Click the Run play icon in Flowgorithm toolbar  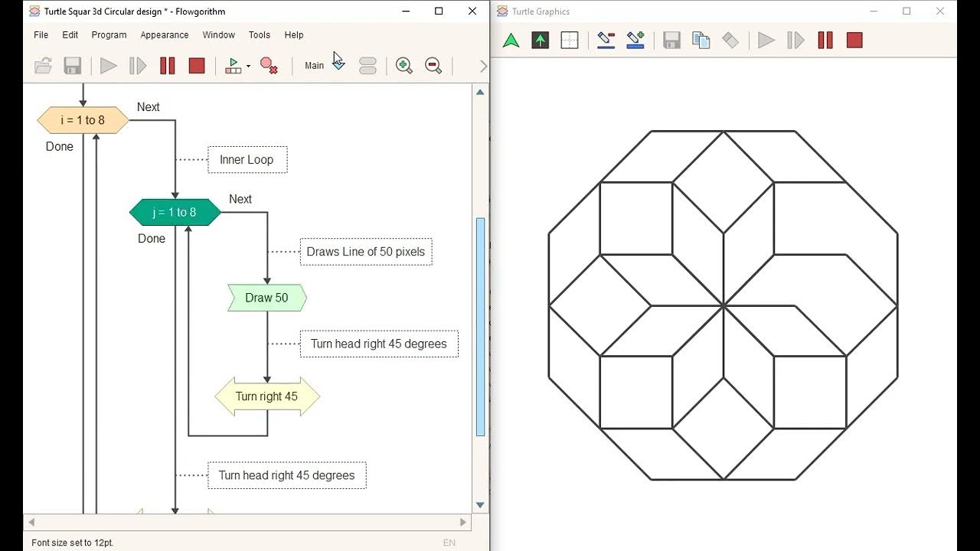(109, 66)
